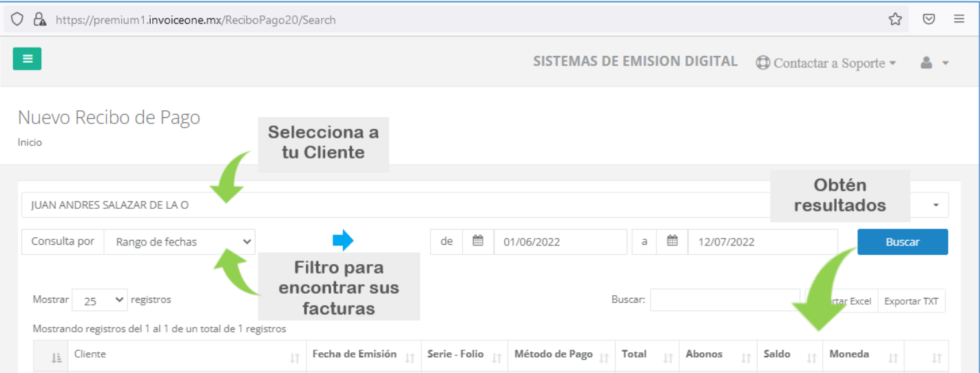Click the Pocket save icon

coord(928,19)
